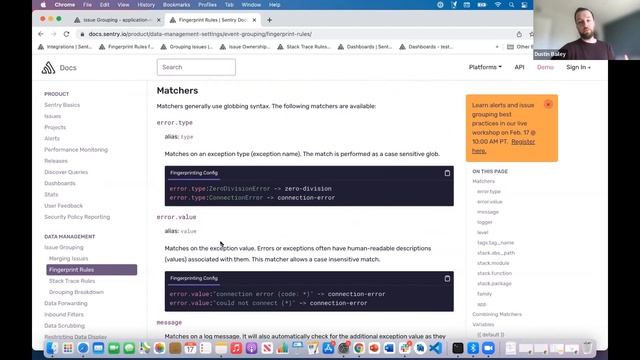This screenshot has width=640, height=360.
Task: Close the Fingerprint Rules browser tab
Action: pyautogui.click(x=254, y=20)
